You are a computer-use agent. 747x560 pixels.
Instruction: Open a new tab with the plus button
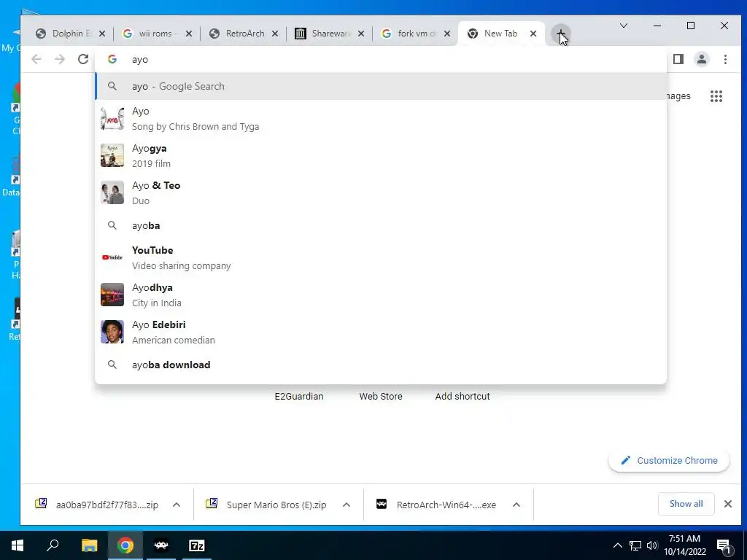(x=561, y=34)
